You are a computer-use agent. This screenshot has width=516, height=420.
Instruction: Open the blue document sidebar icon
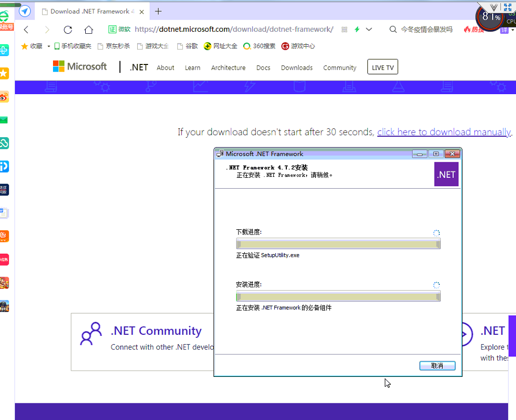coord(4,213)
